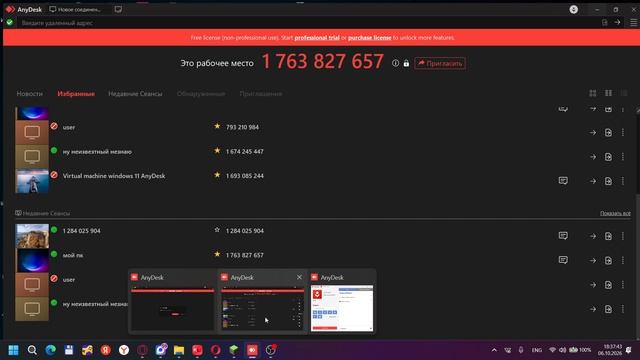Click the Virtual machine windows 11 AnyDesk name
640x360 pixels.
[114, 176]
